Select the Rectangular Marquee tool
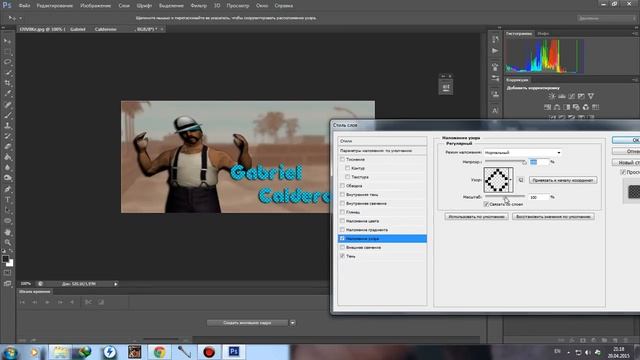 [x=7, y=52]
